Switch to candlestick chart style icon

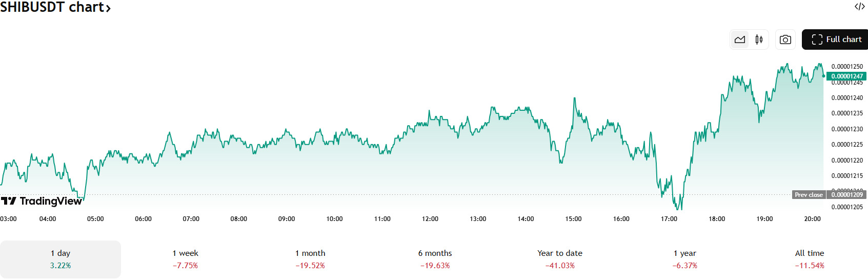[x=759, y=39]
